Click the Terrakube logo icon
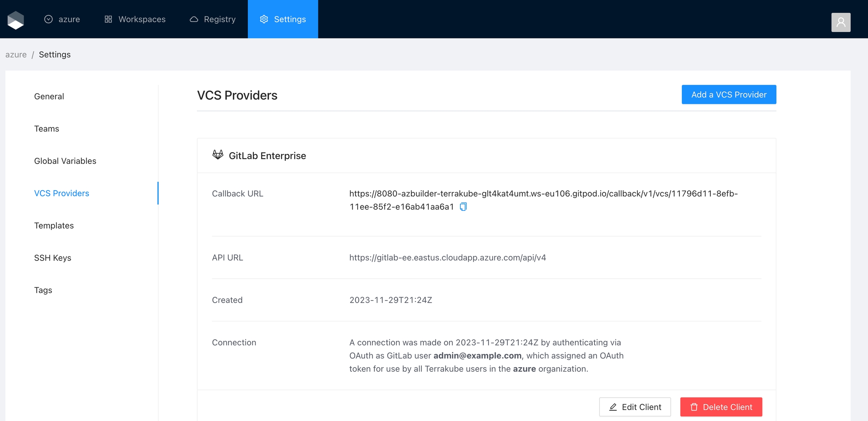Screen dimensions: 868x421 click(16, 20)
